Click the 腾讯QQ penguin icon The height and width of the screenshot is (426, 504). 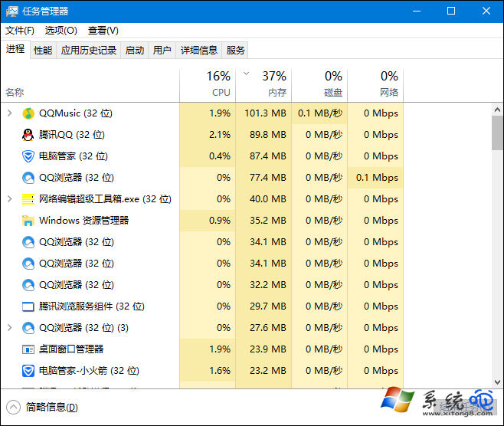tap(28, 135)
